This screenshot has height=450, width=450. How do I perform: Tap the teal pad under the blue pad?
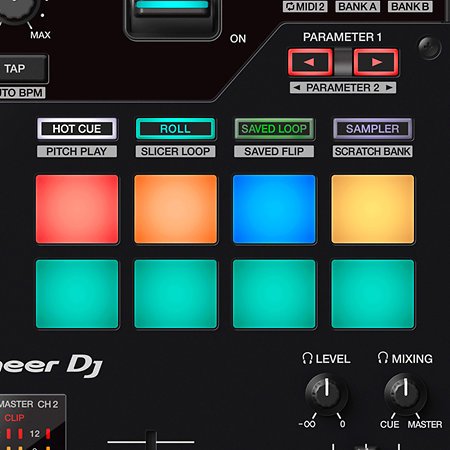[x=274, y=294]
